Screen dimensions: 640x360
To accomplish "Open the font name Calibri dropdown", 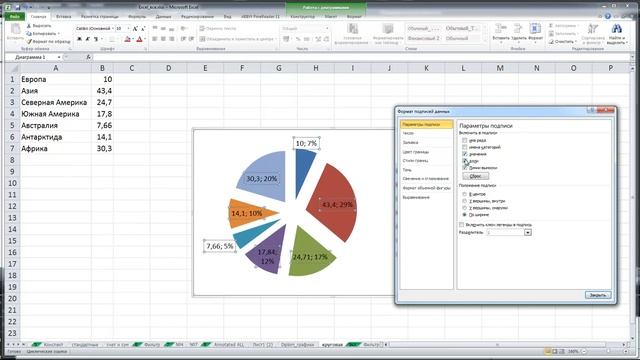I will (x=112, y=29).
